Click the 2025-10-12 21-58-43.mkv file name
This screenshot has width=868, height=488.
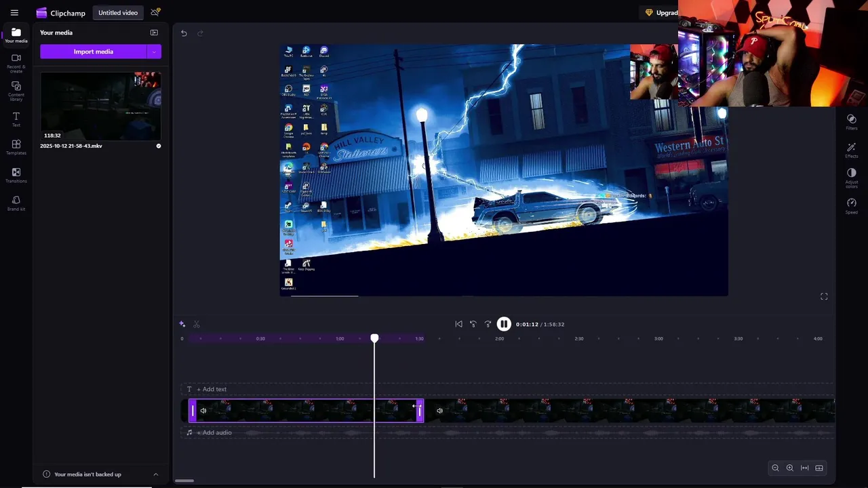click(71, 146)
